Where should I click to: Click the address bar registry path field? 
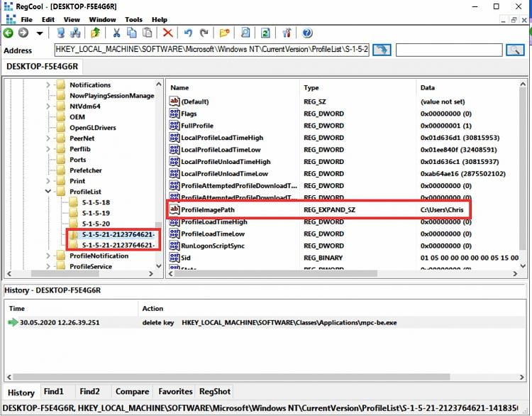coord(211,50)
